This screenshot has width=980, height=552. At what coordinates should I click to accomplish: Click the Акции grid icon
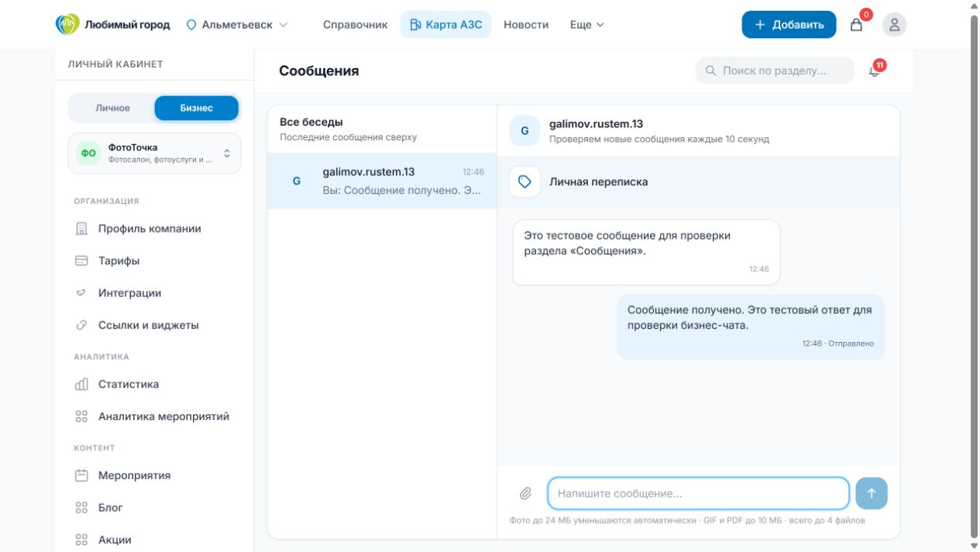(81, 540)
